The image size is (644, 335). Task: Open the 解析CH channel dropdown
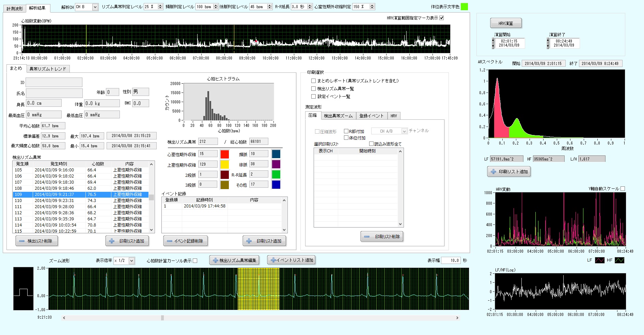(95, 7)
